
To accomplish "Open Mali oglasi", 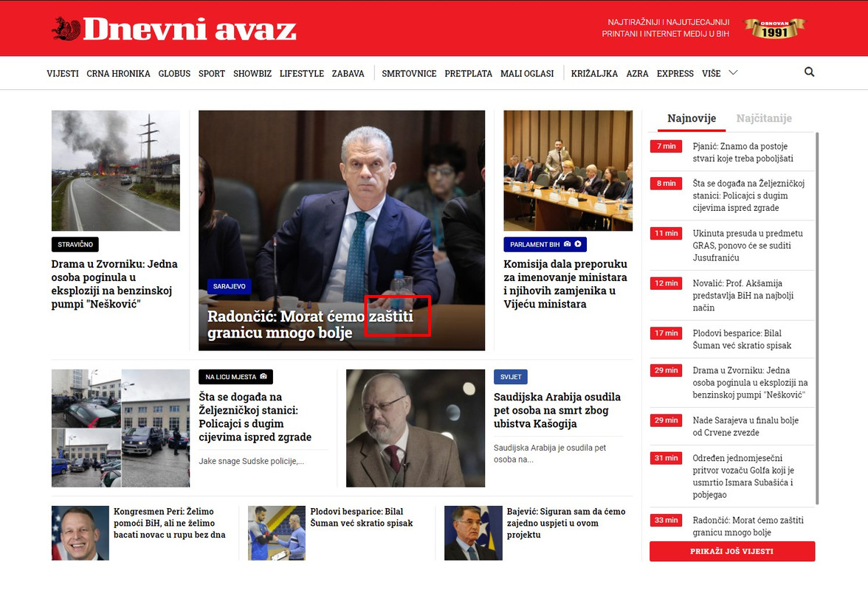I will pos(527,73).
